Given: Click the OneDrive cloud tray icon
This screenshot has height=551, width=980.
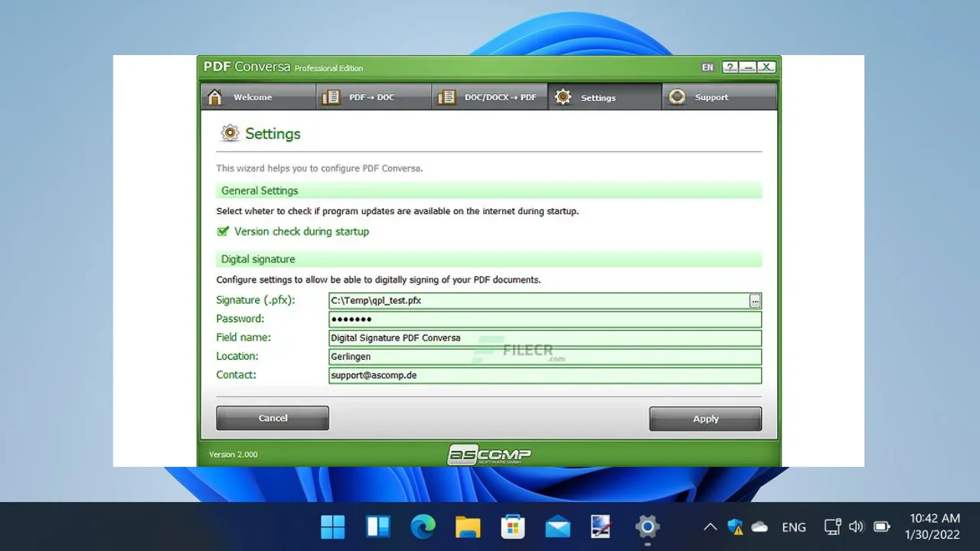Looking at the screenshot, I should pos(759,527).
